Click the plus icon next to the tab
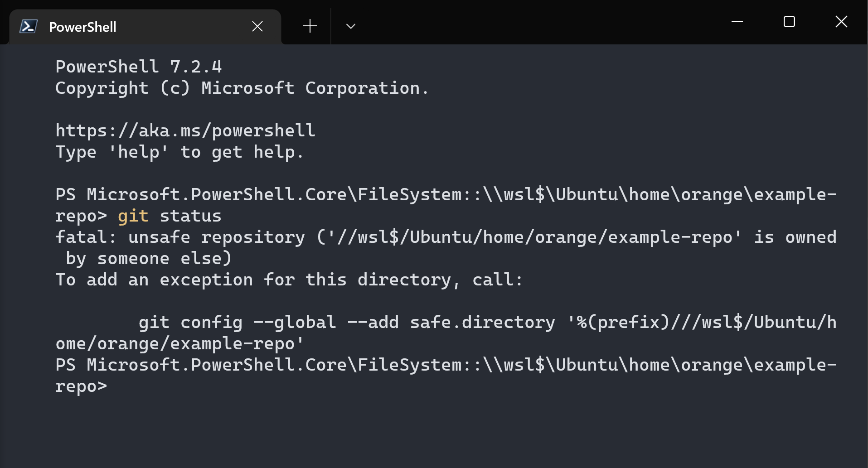 tap(310, 26)
